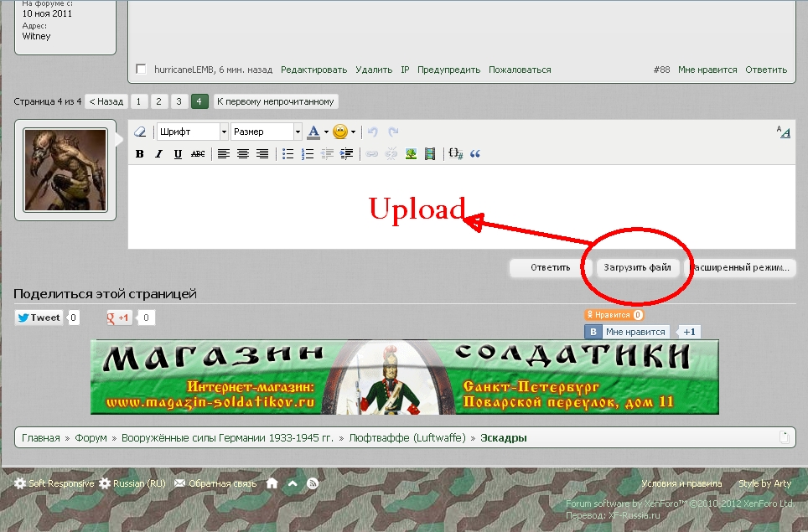This screenshot has height=532, width=808.
Task: Click the indent icon
Action: click(x=347, y=153)
